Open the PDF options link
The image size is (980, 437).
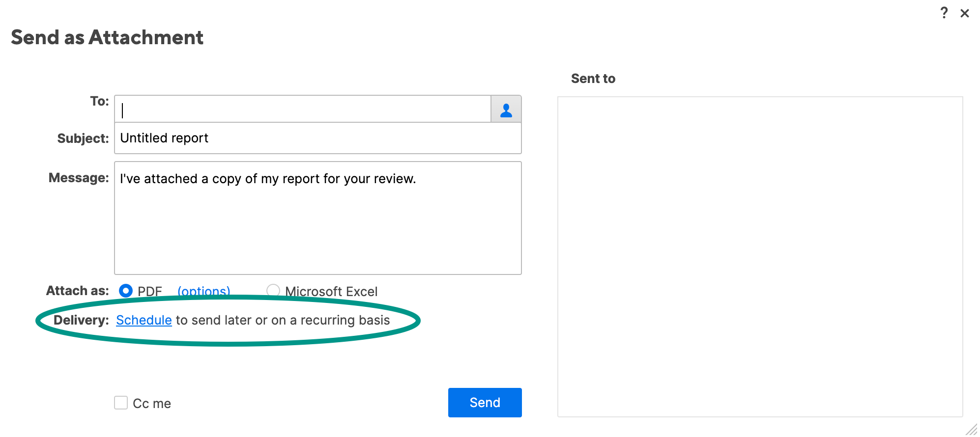(203, 291)
